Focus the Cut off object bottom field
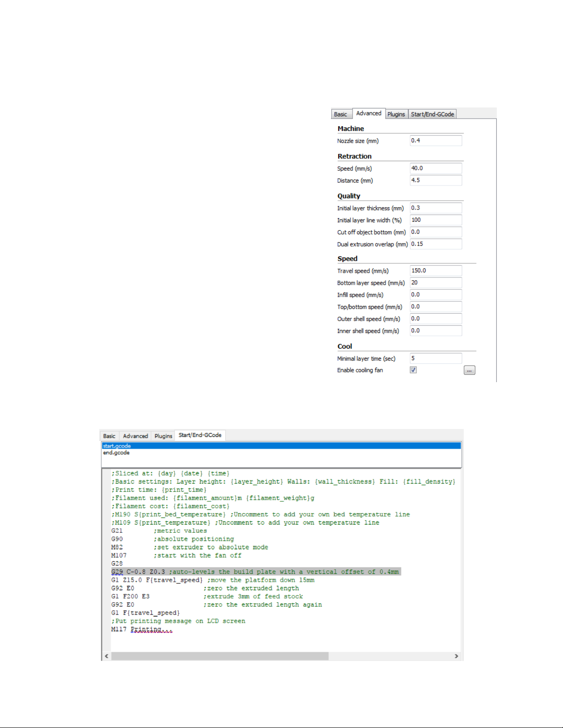This screenshot has width=563, height=728. point(436,232)
